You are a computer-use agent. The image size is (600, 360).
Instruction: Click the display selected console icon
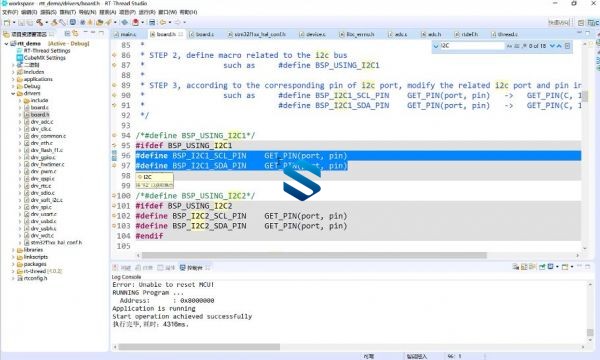point(550,267)
